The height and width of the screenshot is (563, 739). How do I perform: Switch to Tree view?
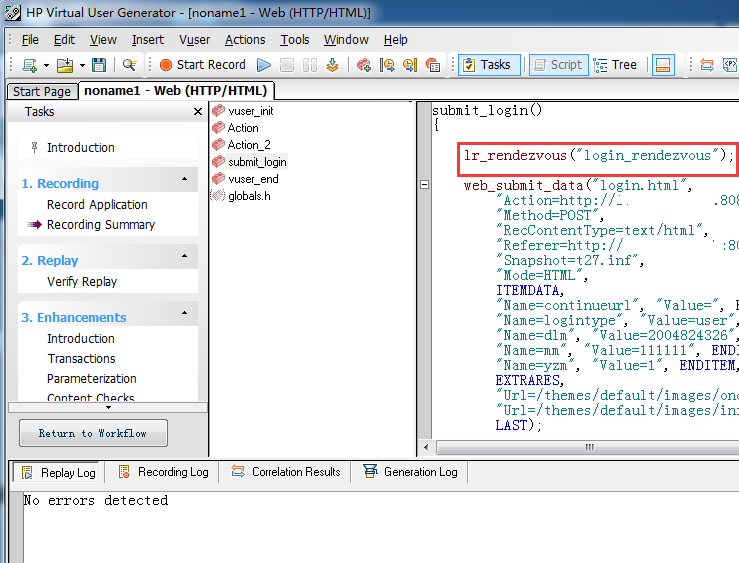[x=615, y=65]
